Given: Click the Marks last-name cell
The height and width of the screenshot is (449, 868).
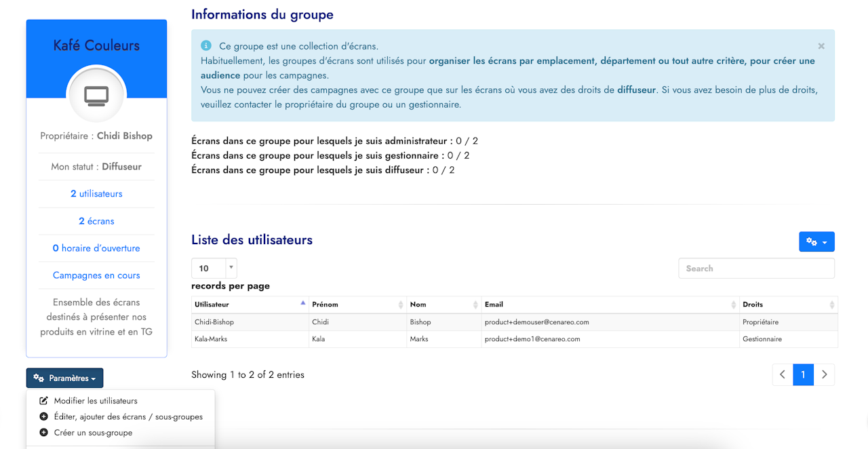Looking at the screenshot, I should (x=444, y=339).
